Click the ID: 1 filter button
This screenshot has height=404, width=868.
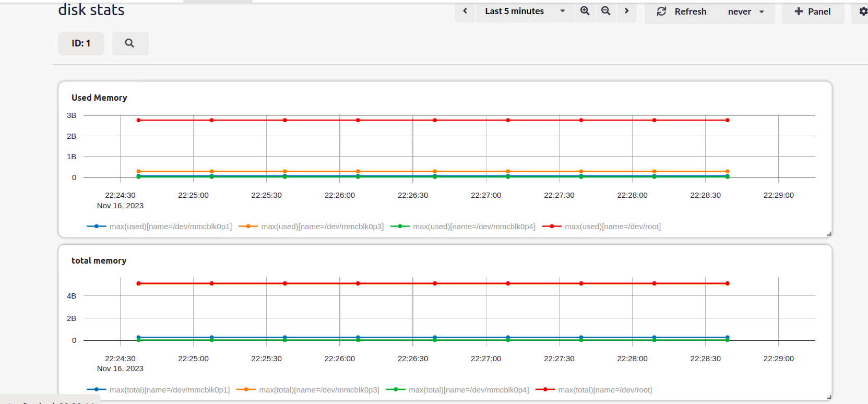[x=81, y=43]
